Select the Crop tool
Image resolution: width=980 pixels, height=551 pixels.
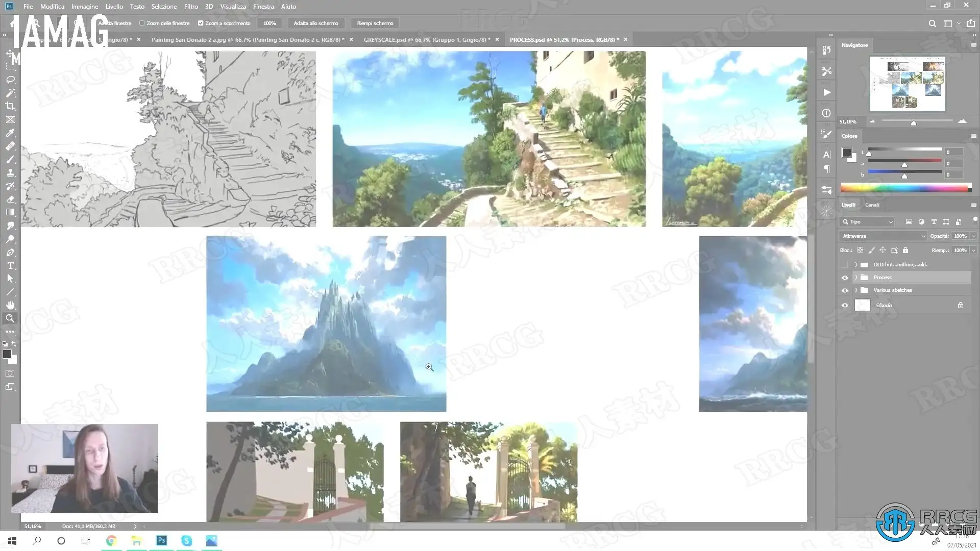10,106
